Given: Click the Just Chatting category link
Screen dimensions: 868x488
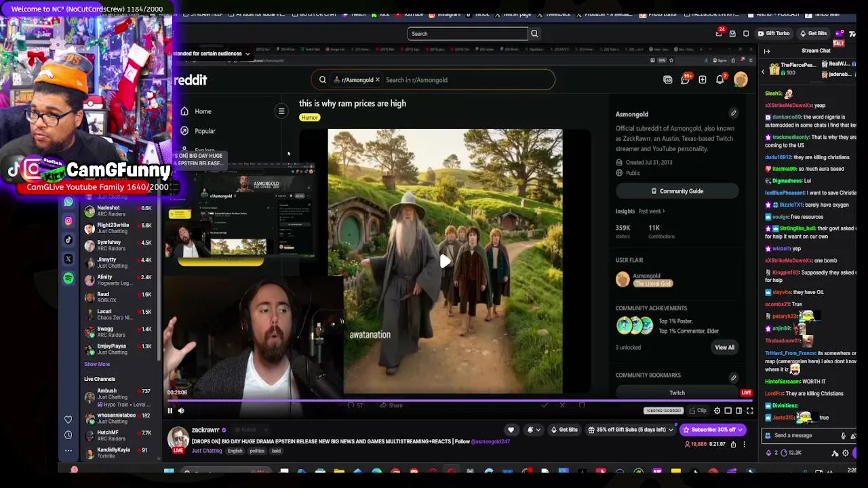Looking at the screenshot, I should tap(206, 451).
